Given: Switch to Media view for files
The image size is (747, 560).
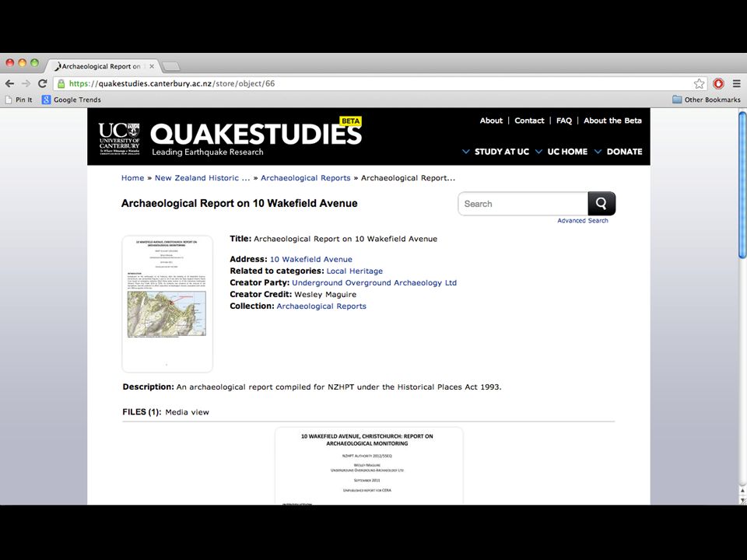Looking at the screenshot, I should (x=187, y=412).
